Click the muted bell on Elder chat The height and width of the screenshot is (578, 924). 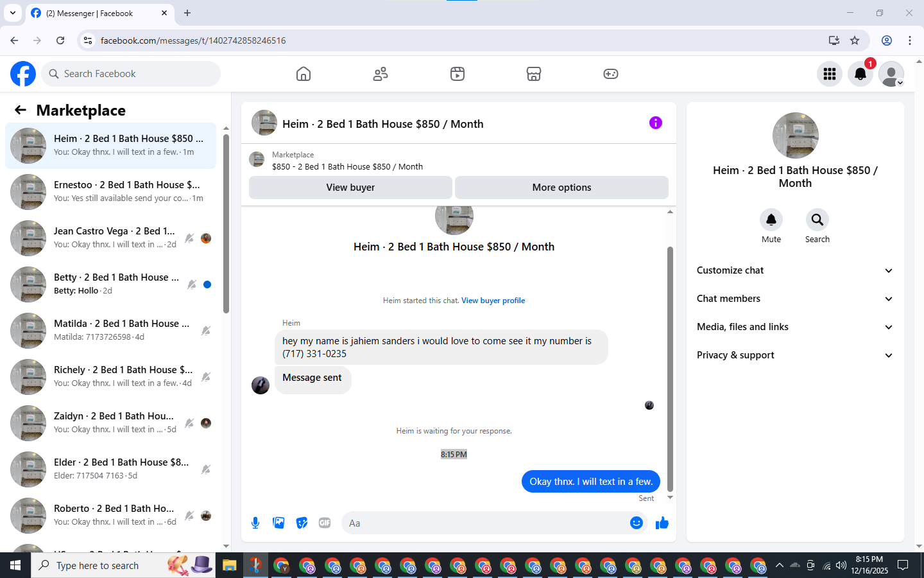point(206,469)
